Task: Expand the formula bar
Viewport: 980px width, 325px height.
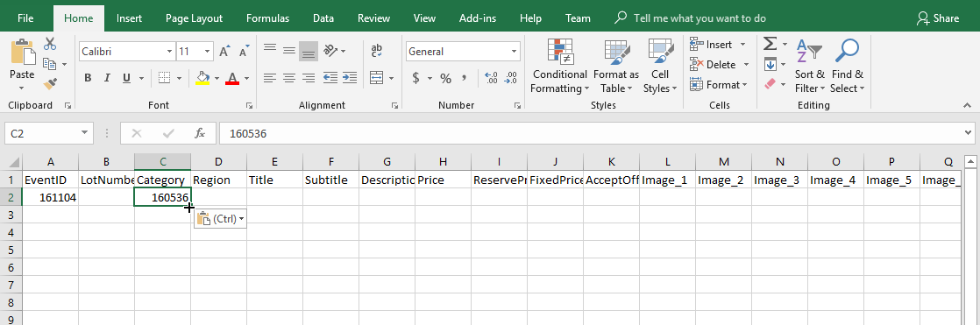Action: tap(968, 132)
